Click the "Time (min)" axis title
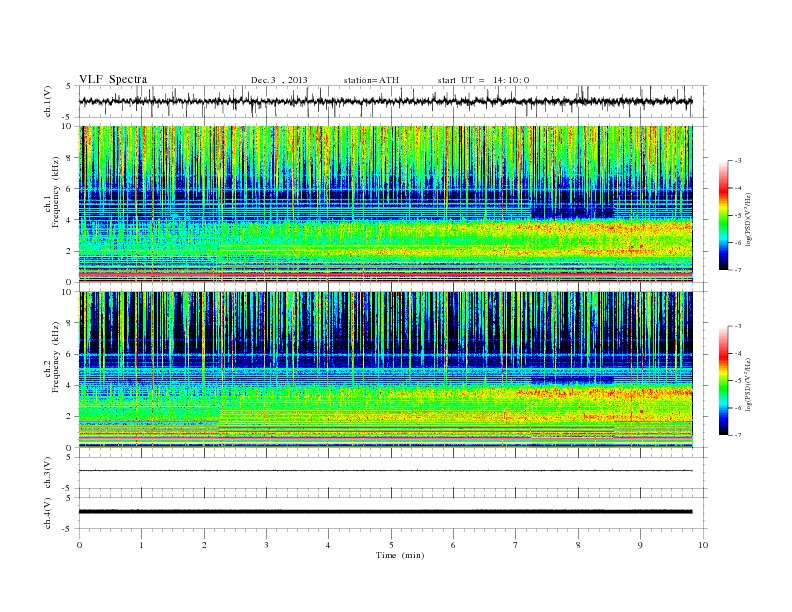 tap(400, 555)
